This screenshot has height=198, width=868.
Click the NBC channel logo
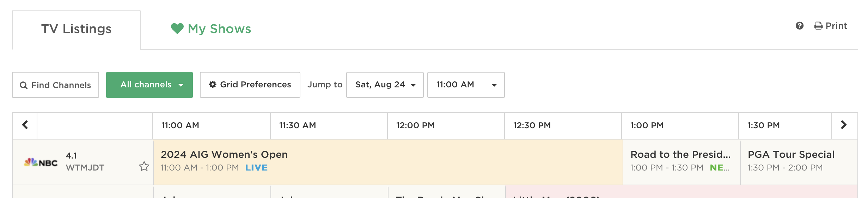41,162
